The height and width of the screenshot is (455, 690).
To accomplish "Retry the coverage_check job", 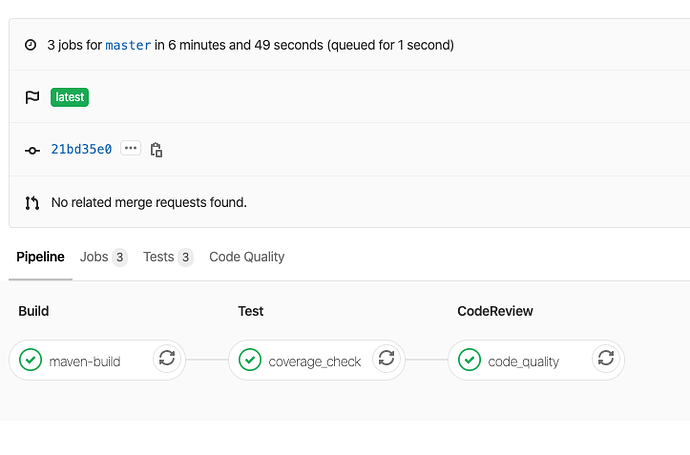I will (x=385, y=359).
